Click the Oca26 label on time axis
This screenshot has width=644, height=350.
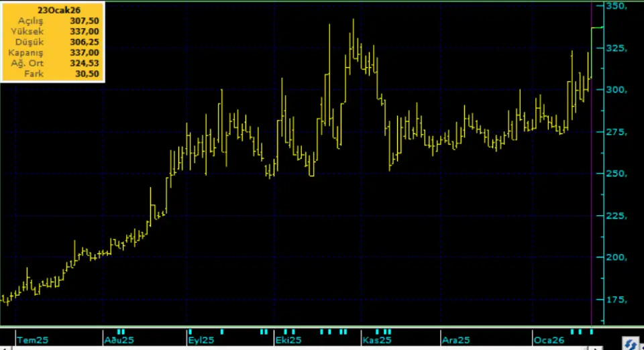point(547,340)
